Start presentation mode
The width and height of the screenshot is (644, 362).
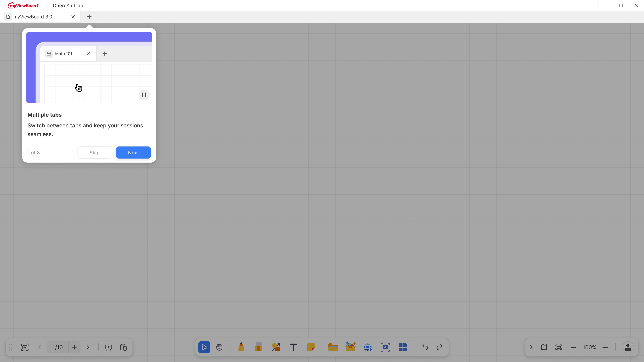coord(109,347)
